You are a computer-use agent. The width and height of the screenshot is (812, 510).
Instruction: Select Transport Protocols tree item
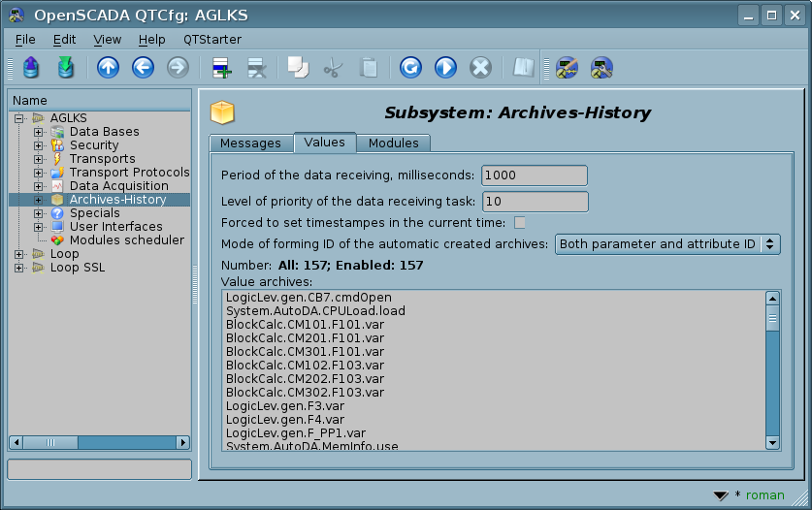(129, 173)
